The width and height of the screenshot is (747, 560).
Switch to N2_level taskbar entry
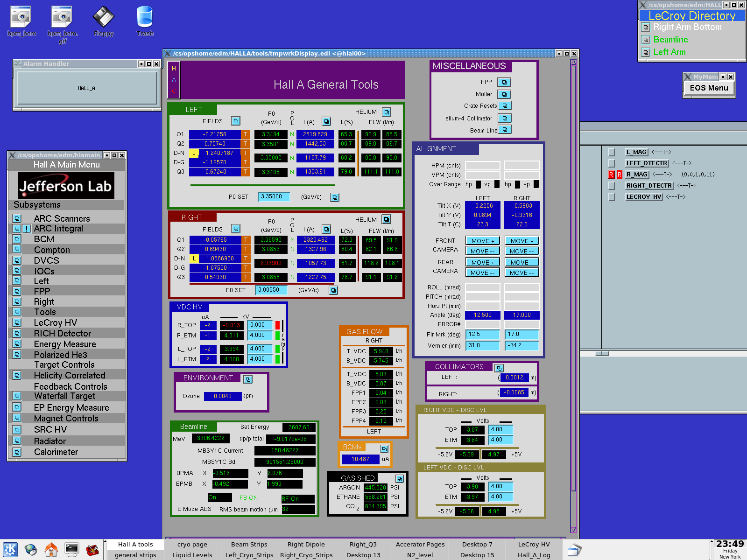tap(420, 555)
